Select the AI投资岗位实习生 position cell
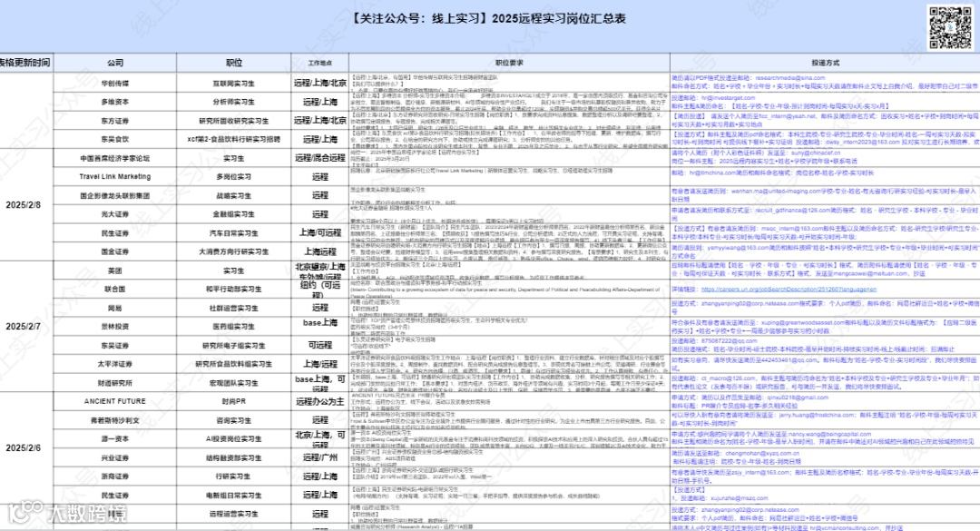980x531 pixels. 234,439
